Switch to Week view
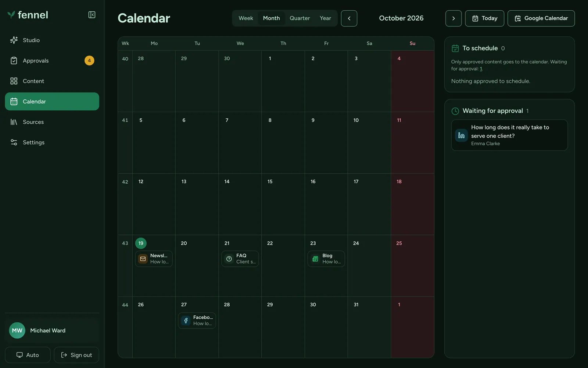This screenshot has width=588, height=368. pos(246,18)
